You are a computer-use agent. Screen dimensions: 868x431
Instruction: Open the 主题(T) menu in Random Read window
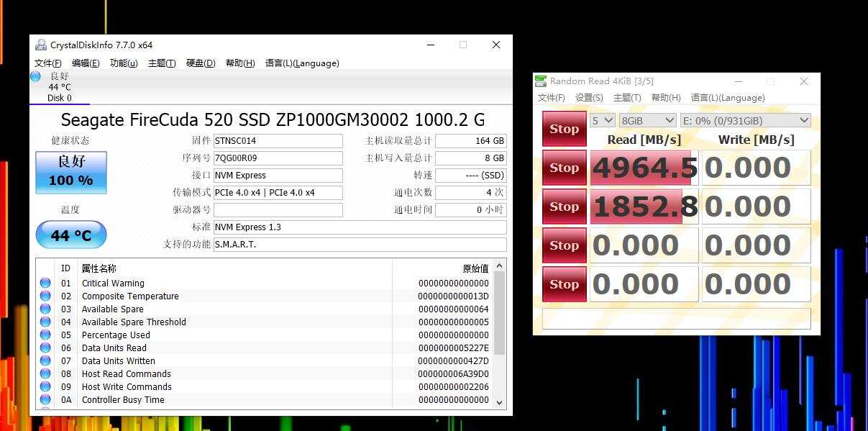[627, 98]
